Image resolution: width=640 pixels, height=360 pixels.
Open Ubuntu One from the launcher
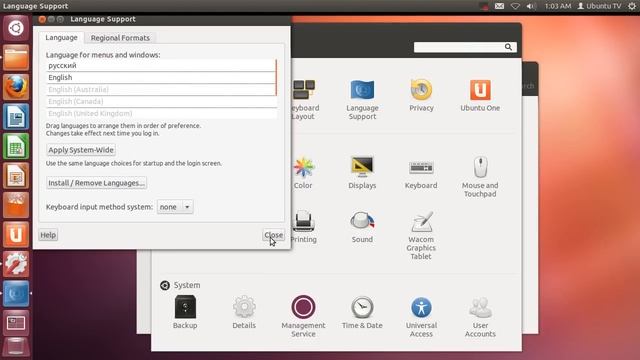click(16, 234)
